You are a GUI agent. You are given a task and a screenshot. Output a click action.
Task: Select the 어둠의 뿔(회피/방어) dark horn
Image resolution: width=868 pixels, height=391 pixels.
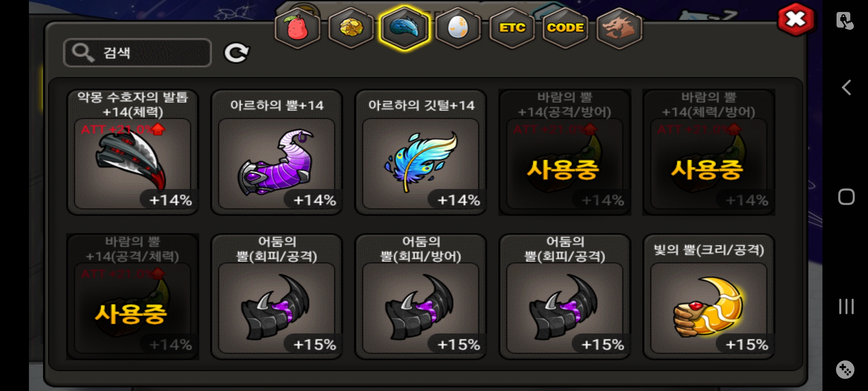[x=421, y=297]
